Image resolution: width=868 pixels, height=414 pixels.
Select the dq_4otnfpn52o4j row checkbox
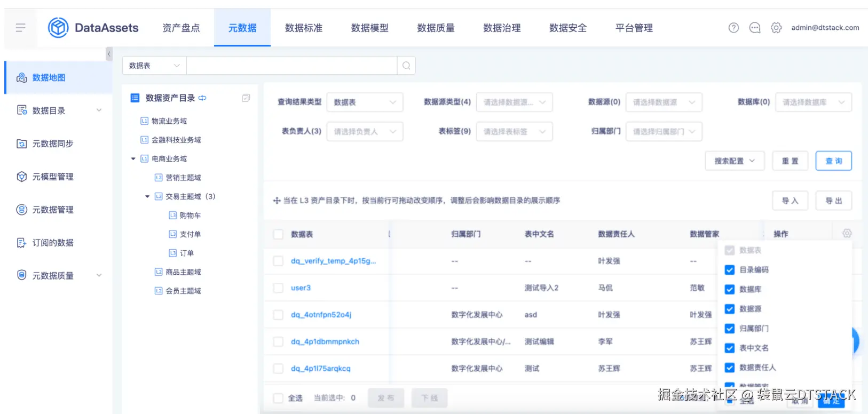tap(278, 315)
